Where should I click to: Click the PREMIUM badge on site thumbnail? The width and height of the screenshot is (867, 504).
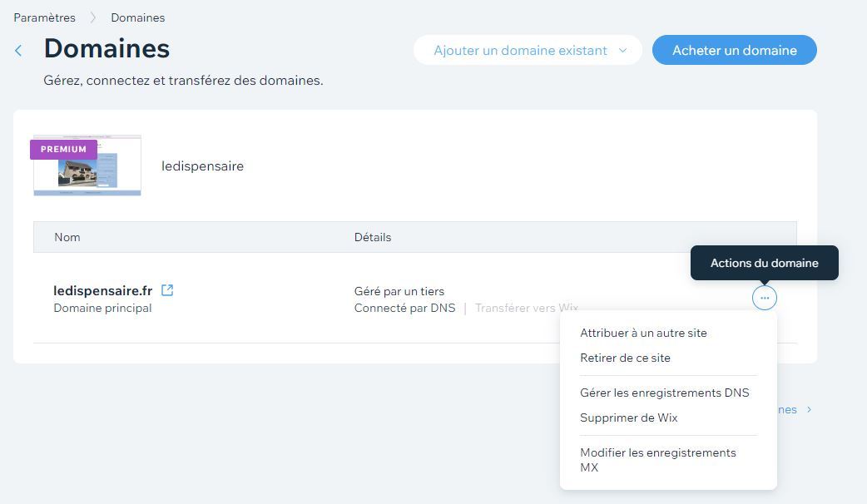coord(63,150)
